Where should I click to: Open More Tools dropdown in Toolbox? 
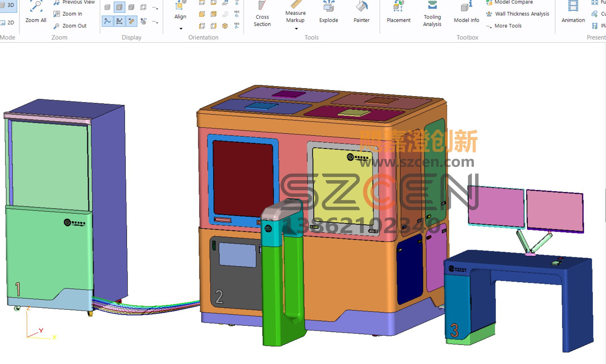point(504,26)
